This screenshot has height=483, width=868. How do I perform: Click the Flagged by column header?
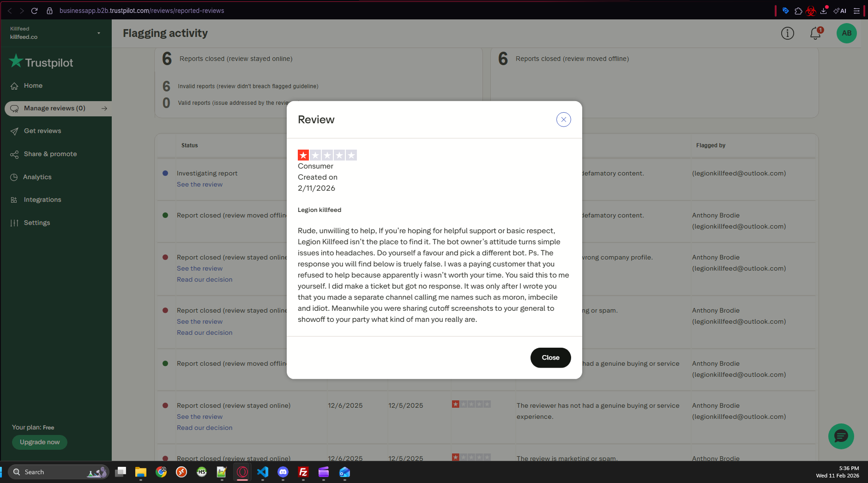pos(711,145)
